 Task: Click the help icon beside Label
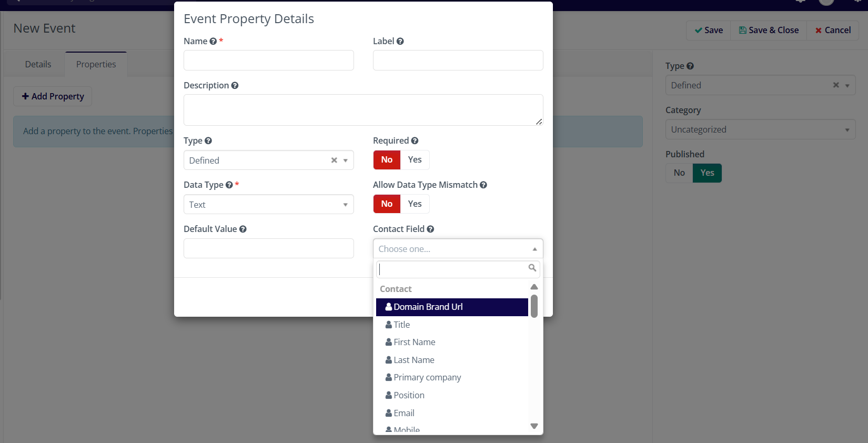pyautogui.click(x=400, y=42)
